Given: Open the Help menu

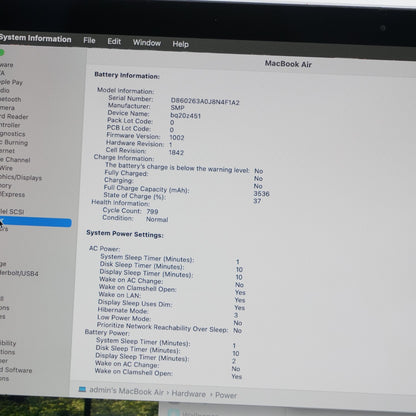Looking at the screenshot, I should tap(180, 44).
